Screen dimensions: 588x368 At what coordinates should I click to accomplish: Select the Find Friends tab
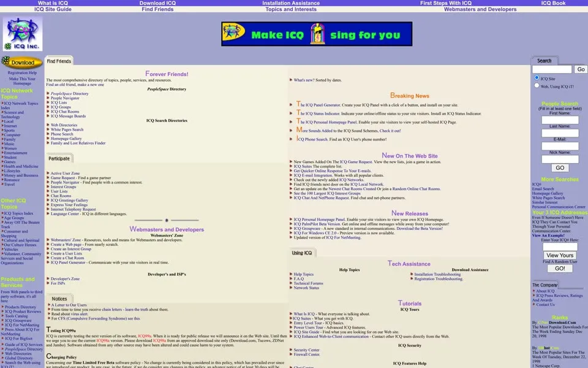(x=59, y=61)
